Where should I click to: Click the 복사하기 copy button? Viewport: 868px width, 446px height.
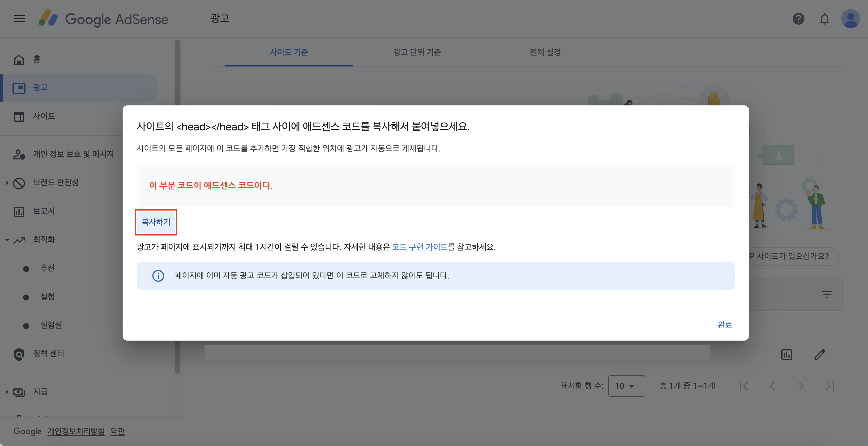(156, 222)
